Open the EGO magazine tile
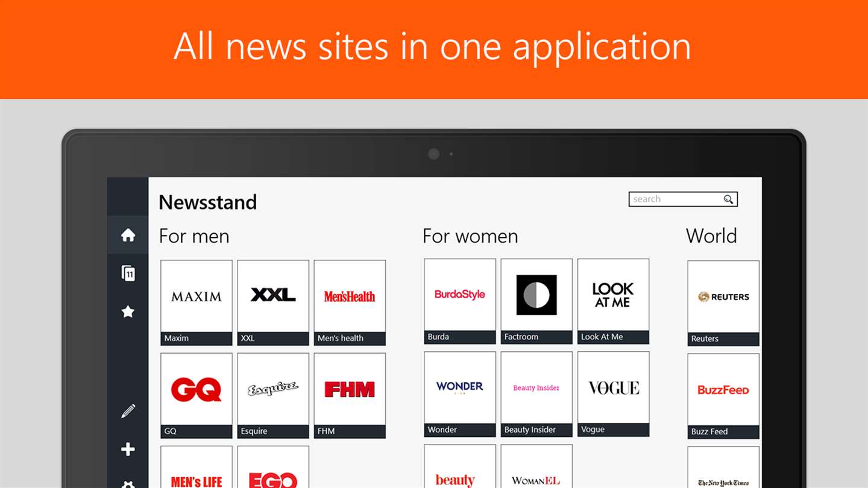Image resolution: width=868 pixels, height=488 pixels. pyautogui.click(x=273, y=467)
